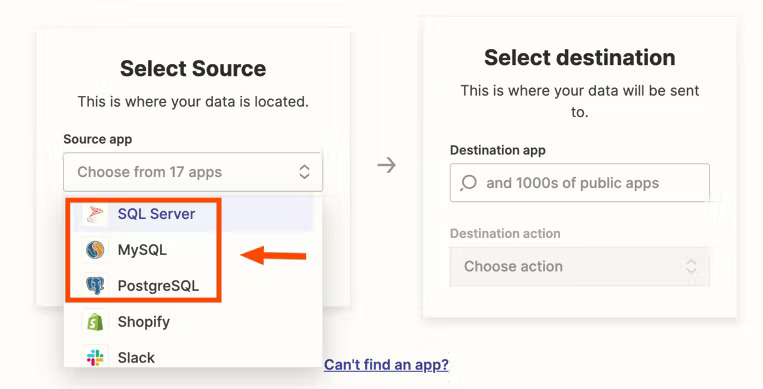Choose MySQL in the source list
This screenshot has width=763, height=389.
click(193, 250)
